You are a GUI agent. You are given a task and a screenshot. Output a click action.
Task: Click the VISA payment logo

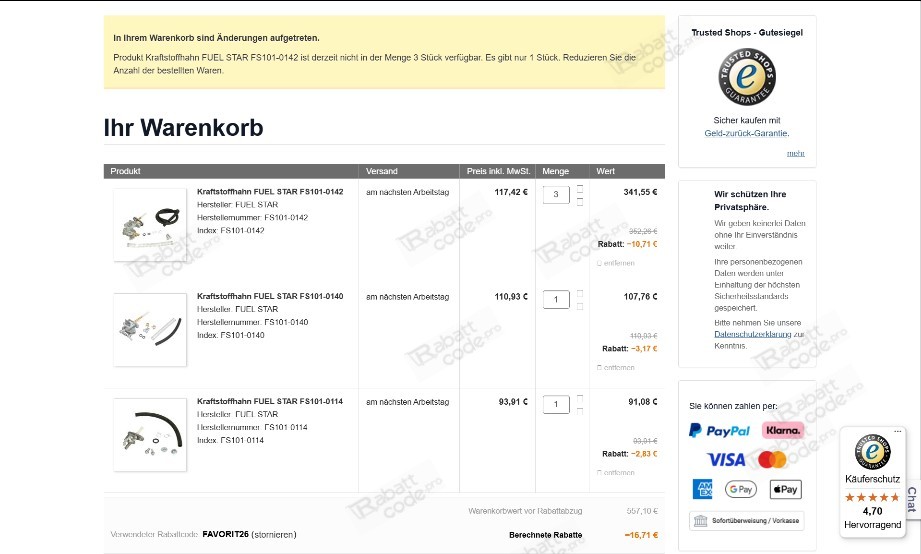click(726, 459)
